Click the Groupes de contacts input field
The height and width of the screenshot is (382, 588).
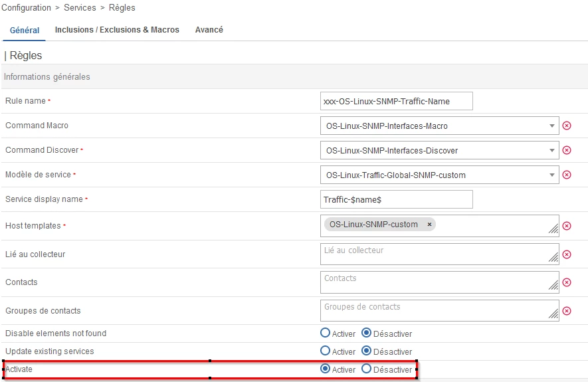(439, 310)
